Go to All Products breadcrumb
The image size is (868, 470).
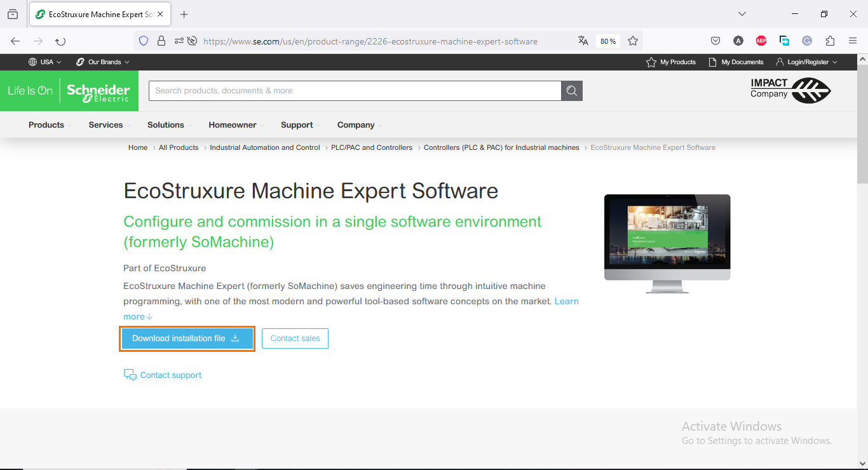point(179,147)
